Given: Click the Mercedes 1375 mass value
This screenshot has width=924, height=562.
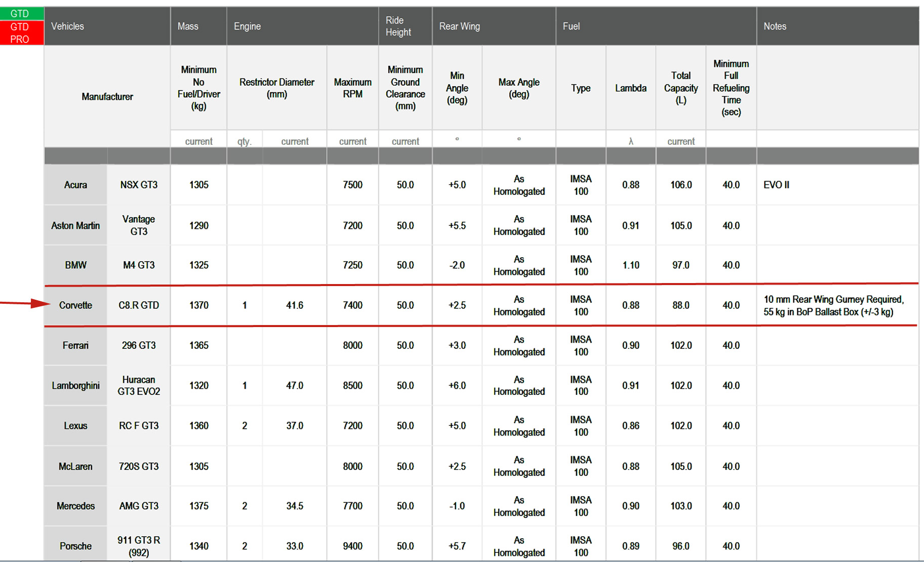Looking at the screenshot, I should click(x=198, y=506).
